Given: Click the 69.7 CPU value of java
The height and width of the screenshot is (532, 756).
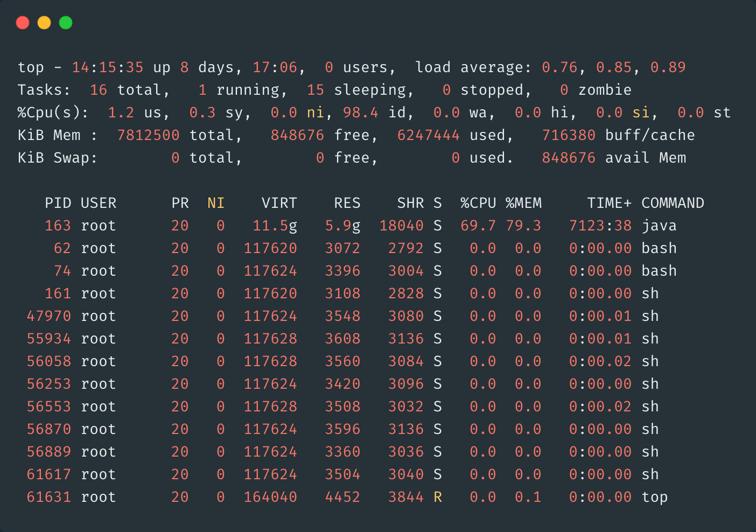Looking at the screenshot, I should point(478,226).
